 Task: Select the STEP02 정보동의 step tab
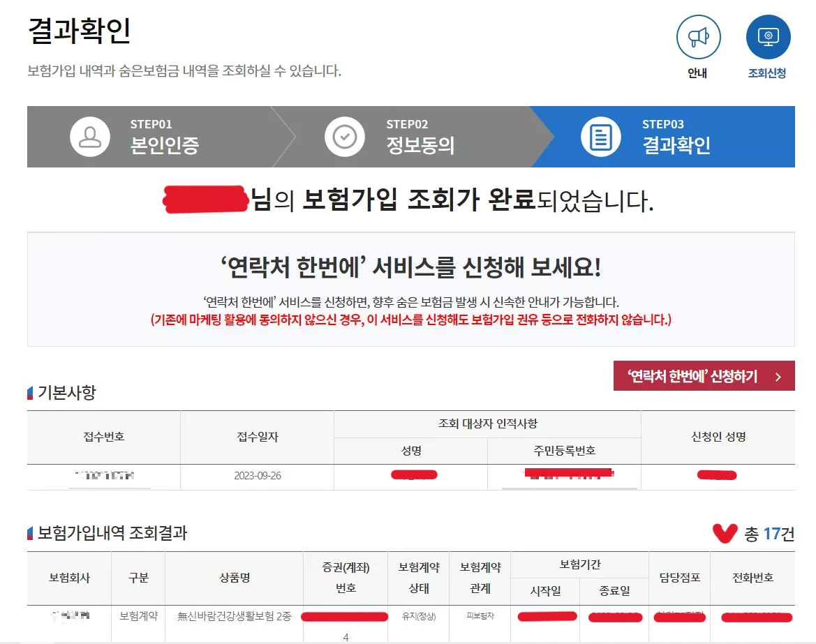[391, 137]
